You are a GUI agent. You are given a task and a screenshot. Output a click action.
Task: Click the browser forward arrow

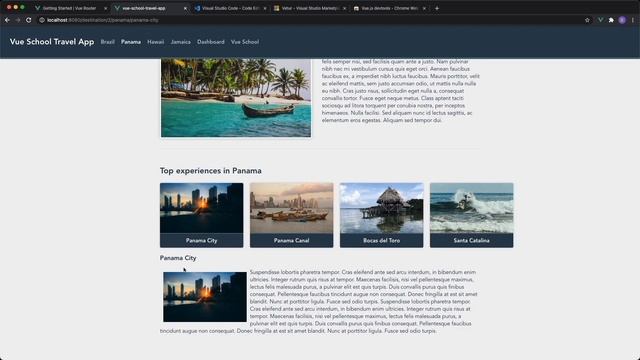[18, 20]
